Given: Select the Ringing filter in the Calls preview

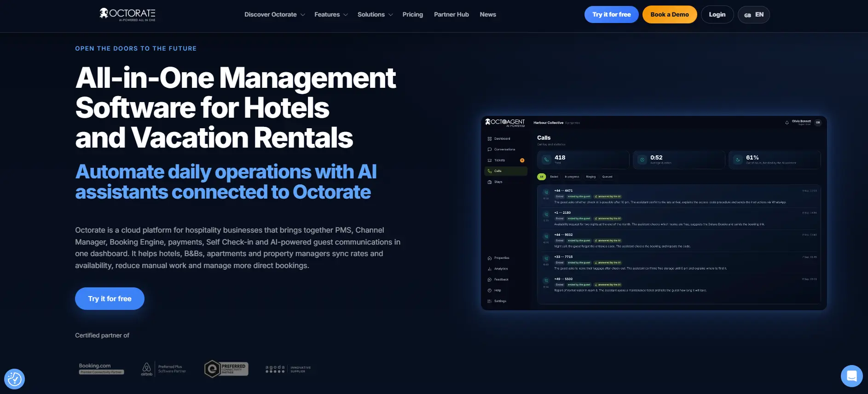Looking at the screenshot, I should tap(591, 177).
